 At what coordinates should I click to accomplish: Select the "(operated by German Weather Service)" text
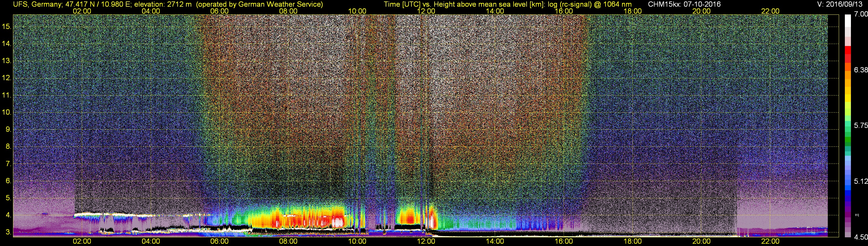point(260,4)
